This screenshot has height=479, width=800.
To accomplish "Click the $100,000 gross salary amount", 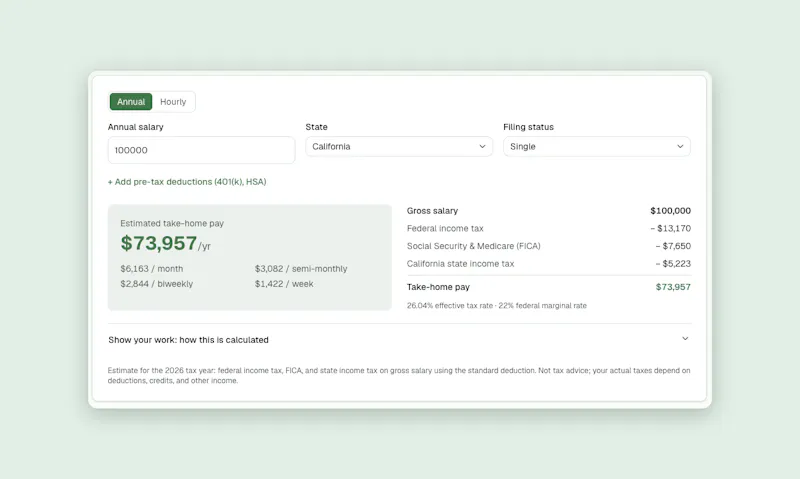I will click(x=670, y=211).
